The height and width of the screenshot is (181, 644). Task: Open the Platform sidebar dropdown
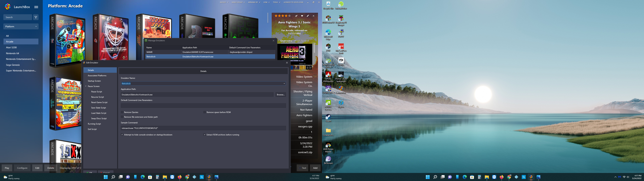tap(21, 26)
